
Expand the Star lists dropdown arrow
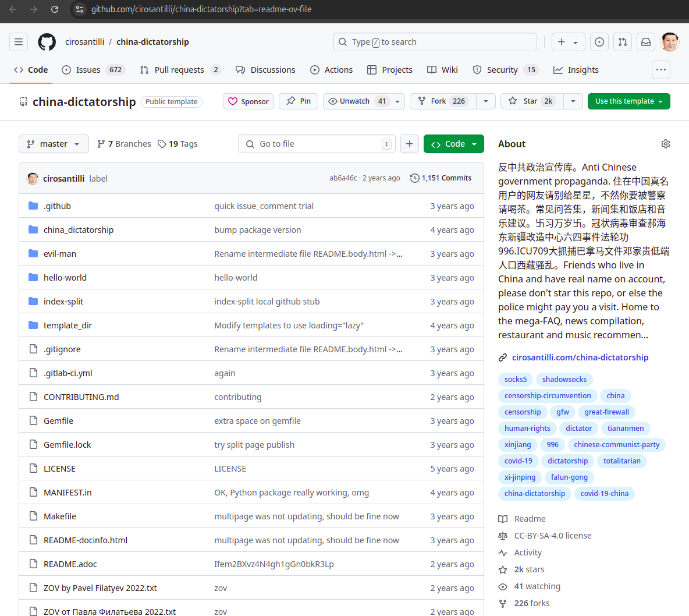tap(573, 101)
